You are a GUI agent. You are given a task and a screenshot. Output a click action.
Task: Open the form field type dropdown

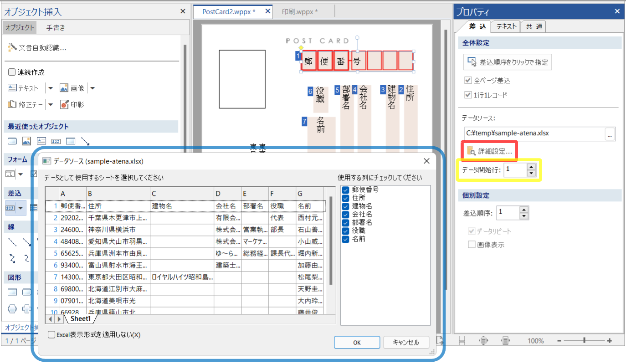click(21, 174)
